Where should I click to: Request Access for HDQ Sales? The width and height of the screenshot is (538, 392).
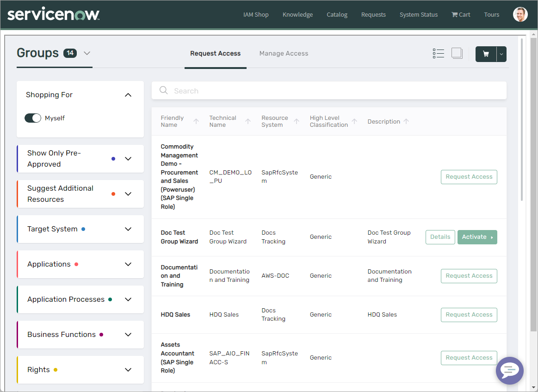pyautogui.click(x=469, y=314)
